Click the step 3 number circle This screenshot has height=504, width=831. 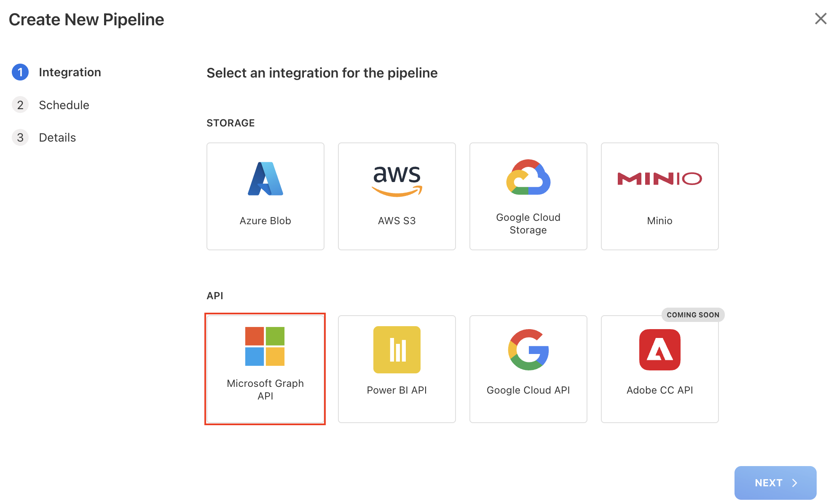pyautogui.click(x=20, y=137)
